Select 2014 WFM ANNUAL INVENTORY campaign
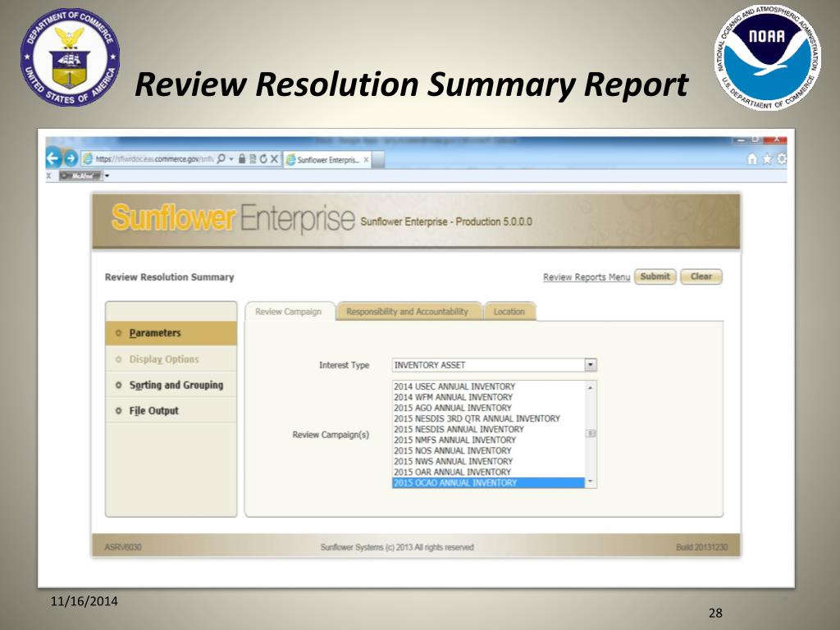 pos(489,397)
